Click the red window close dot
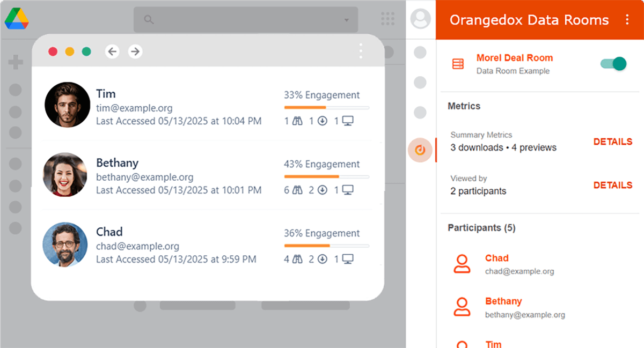Screen dimensions: 644x348 point(53,51)
